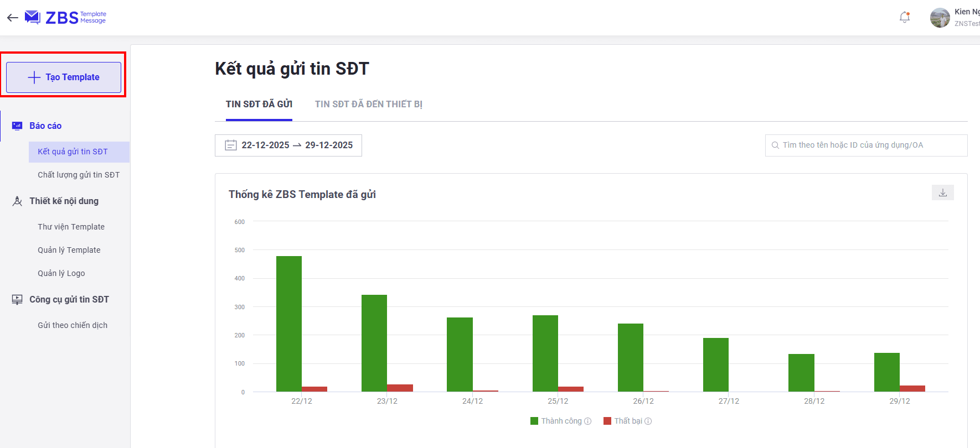
Task: Click the ZBS Template Message logo
Action: (x=66, y=18)
